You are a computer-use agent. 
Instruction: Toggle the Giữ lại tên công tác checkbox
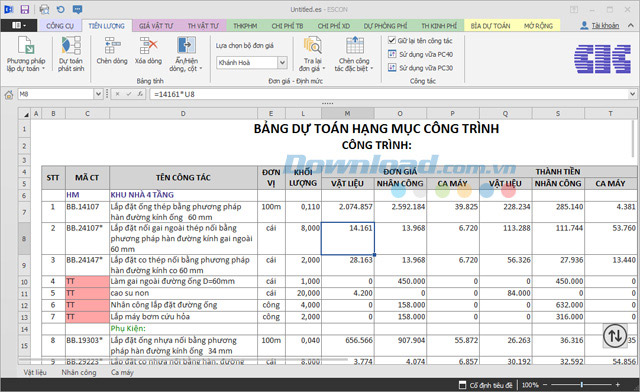pos(392,40)
